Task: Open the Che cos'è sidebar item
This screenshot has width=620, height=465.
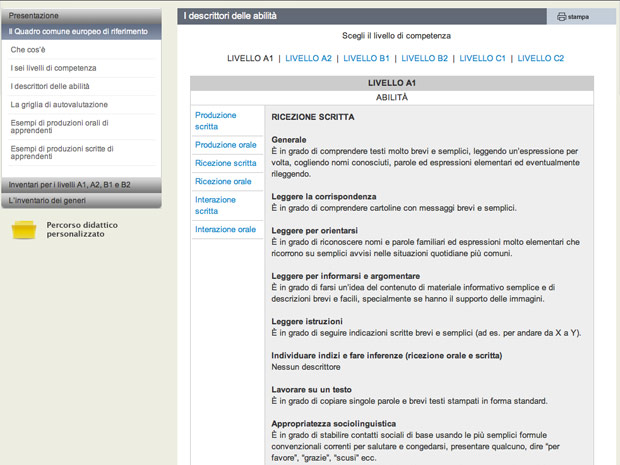Action: tap(28, 50)
